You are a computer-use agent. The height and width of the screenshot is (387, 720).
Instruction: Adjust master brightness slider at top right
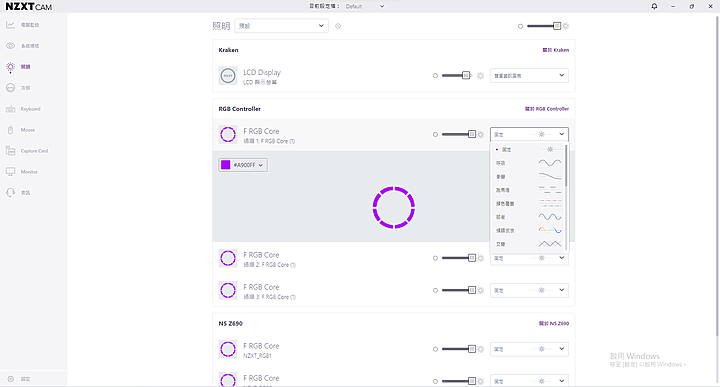tap(544, 26)
